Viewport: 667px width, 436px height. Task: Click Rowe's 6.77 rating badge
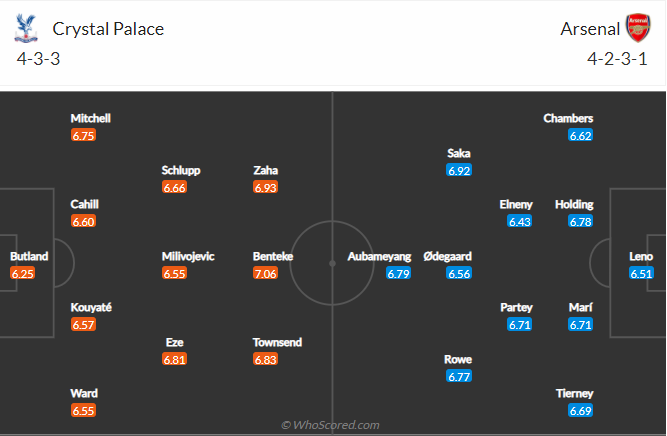coord(459,376)
